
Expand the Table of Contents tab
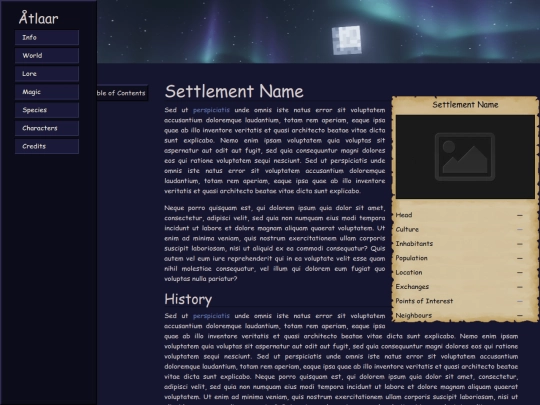point(122,93)
